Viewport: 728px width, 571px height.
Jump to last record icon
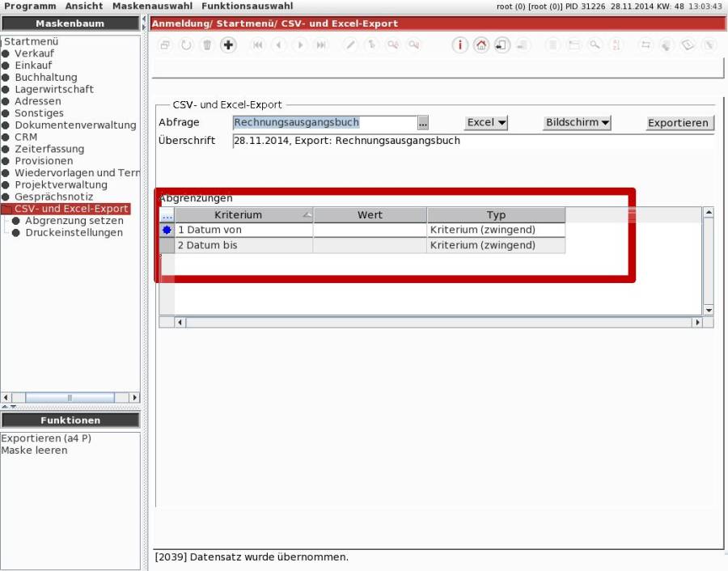tap(321, 45)
